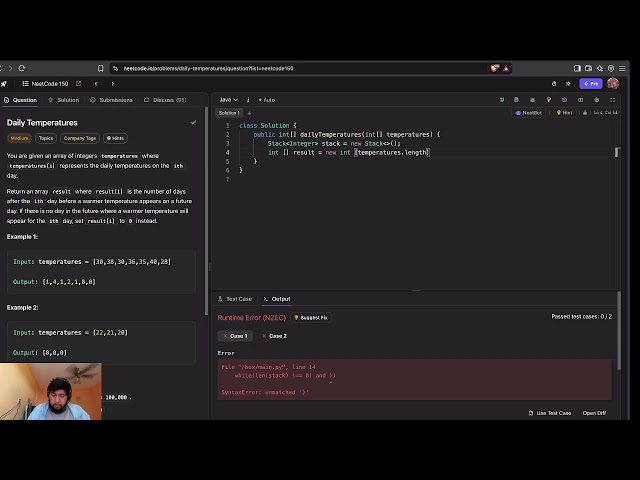This screenshot has height=480, width=640.
Task: Expand the Hints pill
Action: [116, 138]
